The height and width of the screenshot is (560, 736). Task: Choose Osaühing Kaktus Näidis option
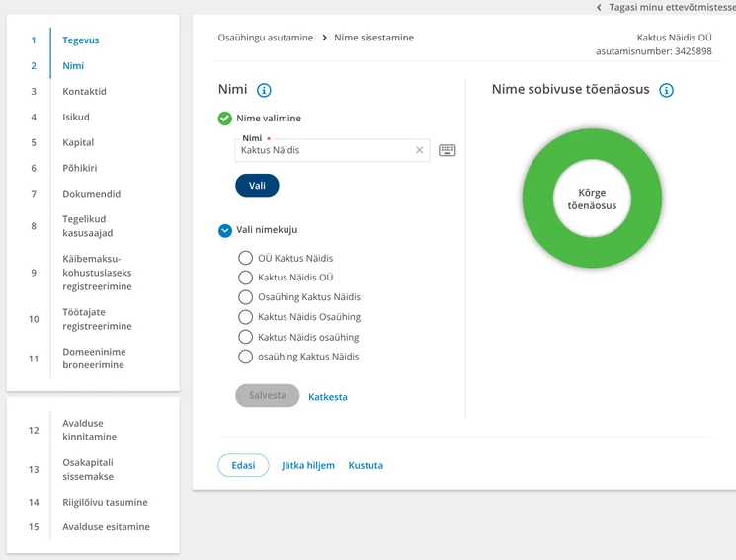(x=245, y=297)
